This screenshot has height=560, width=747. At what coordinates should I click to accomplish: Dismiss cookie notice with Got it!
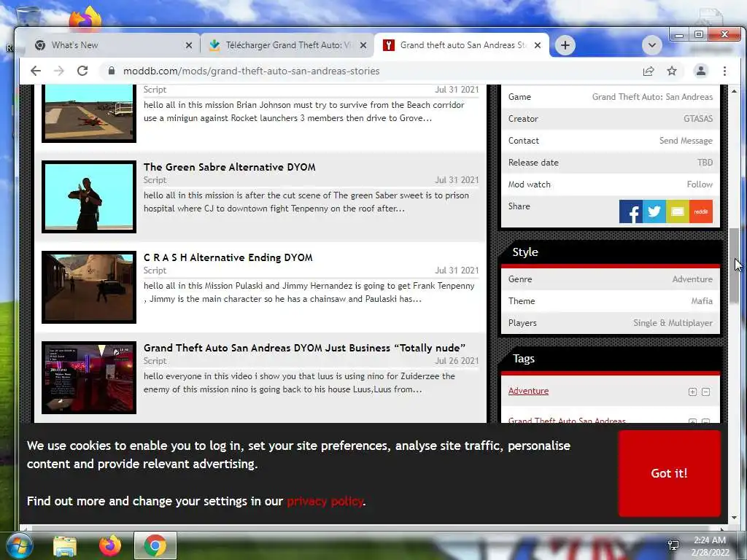click(x=670, y=473)
